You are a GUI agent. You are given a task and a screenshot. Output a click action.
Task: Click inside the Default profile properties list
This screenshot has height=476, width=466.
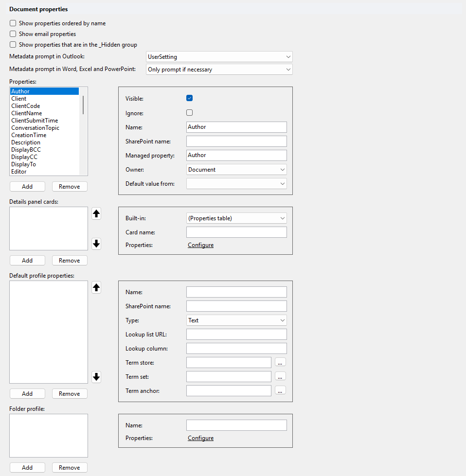pos(49,332)
